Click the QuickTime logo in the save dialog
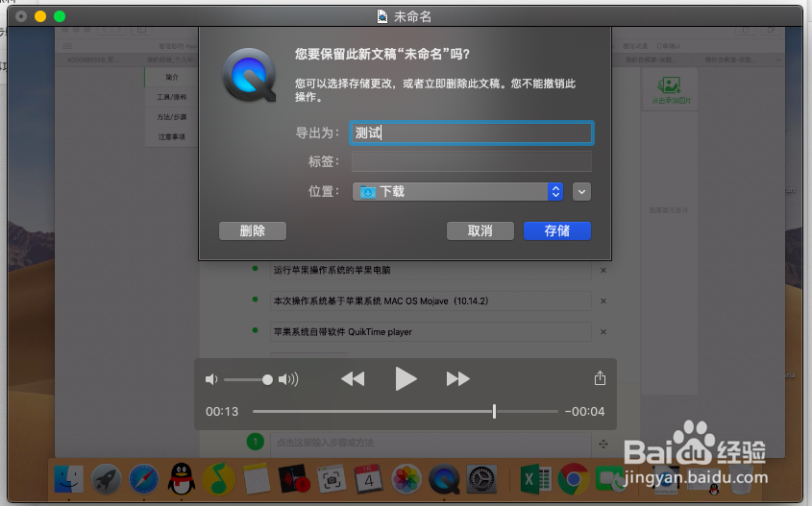This screenshot has width=812, height=506. click(x=249, y=75)
